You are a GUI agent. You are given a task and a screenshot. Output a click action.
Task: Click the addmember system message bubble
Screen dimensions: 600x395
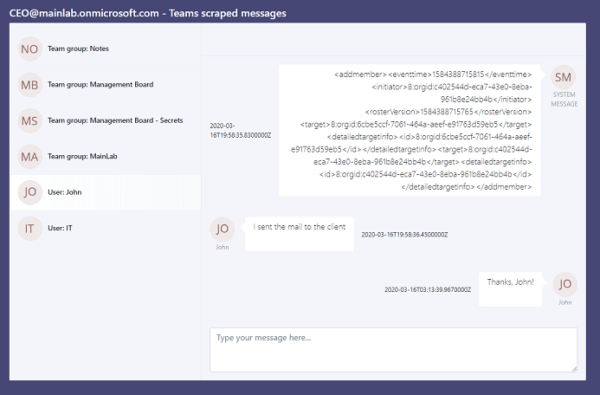click(x=410, y=130)
